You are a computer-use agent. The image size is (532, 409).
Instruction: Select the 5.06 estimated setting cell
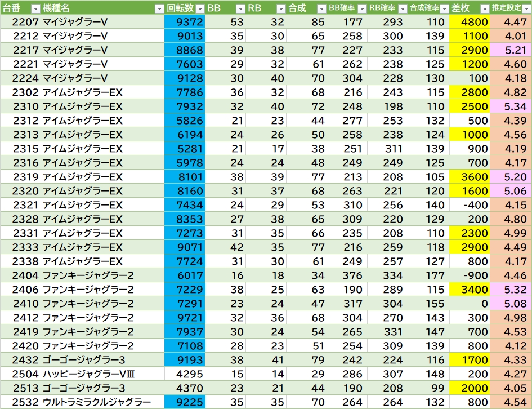511,191
